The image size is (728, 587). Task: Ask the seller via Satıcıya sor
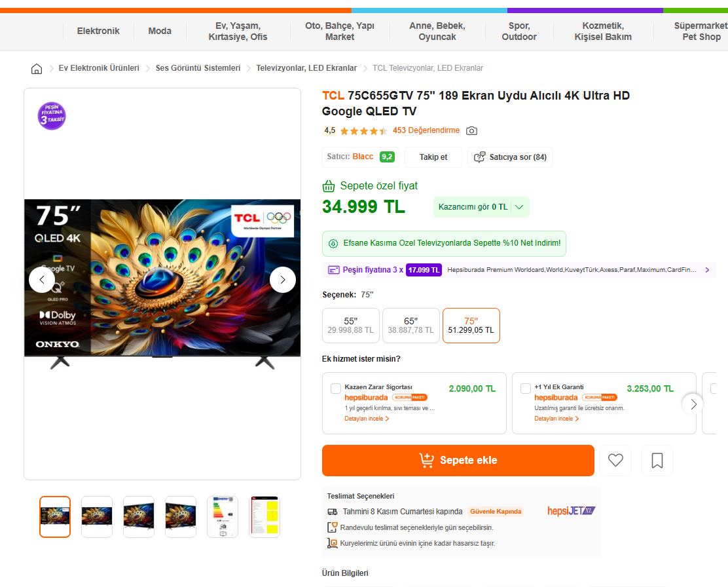tap(510, 157)
